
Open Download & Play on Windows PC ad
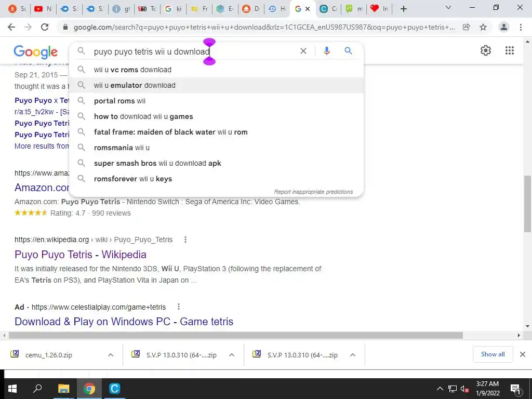pos(124,321)
